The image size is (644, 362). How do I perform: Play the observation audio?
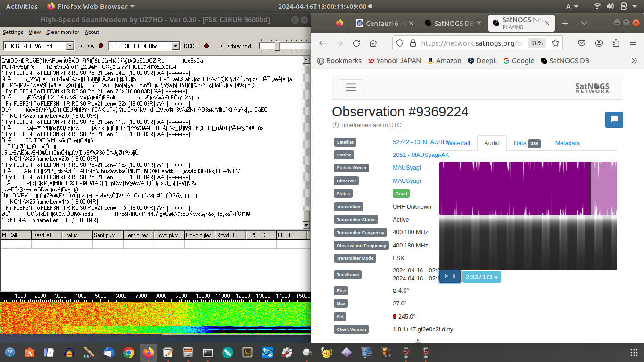446,276
